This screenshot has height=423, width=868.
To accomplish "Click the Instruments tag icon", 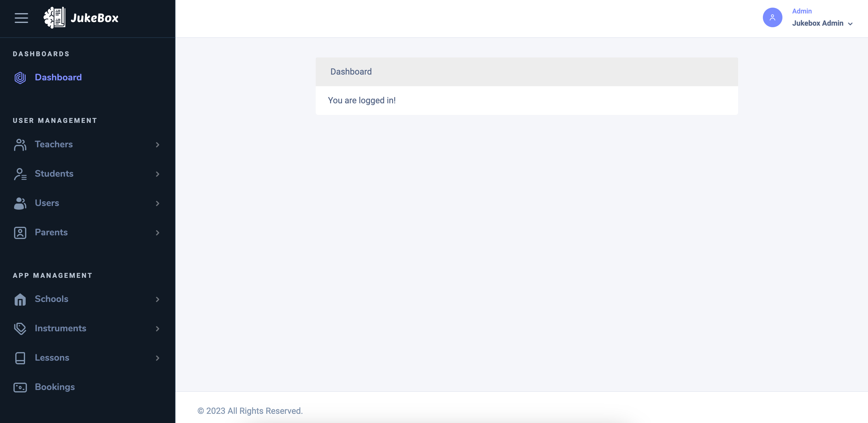I will pos(20,329).
